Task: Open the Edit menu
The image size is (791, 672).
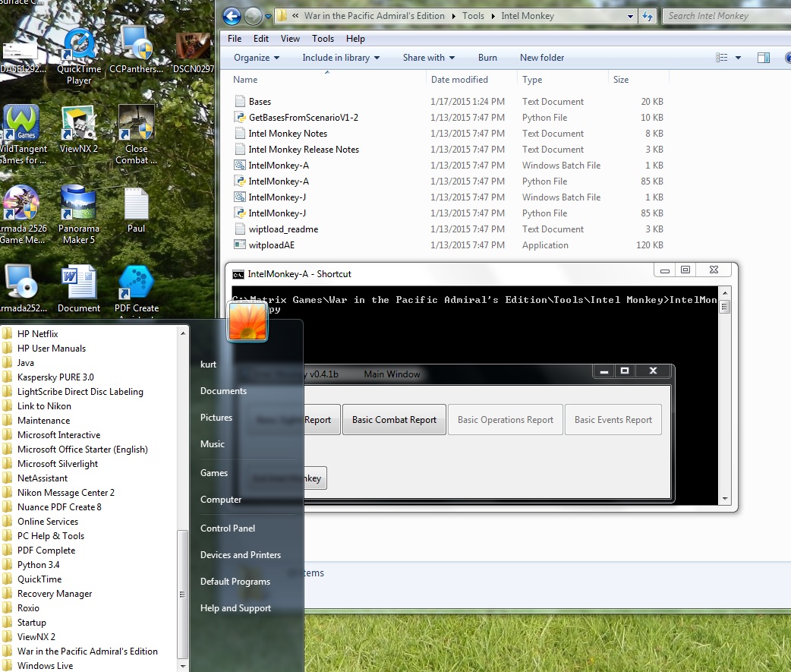Action: tap(261, 38)
